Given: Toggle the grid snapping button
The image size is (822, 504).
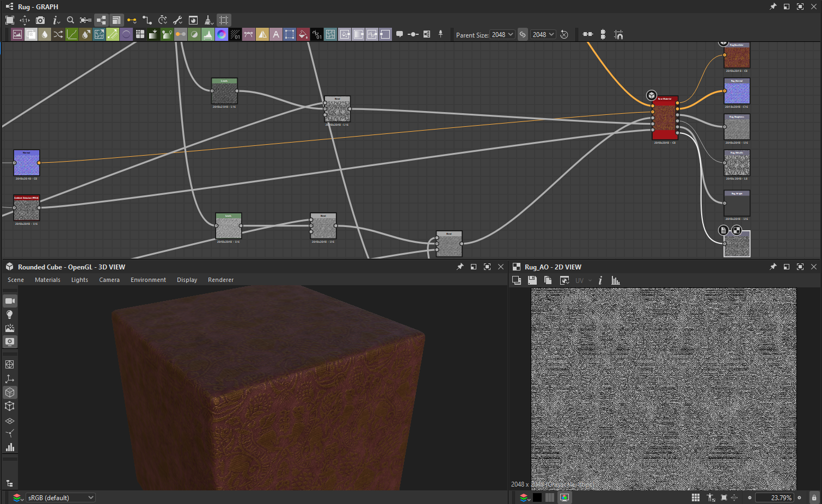Looking at the screenshot, I should tap(224, 20).
